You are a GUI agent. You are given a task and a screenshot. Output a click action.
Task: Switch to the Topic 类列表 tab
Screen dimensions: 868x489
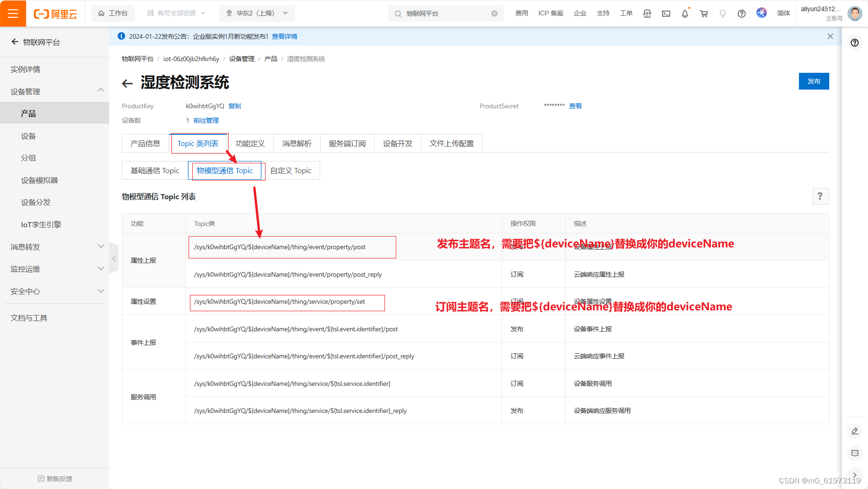198,143
